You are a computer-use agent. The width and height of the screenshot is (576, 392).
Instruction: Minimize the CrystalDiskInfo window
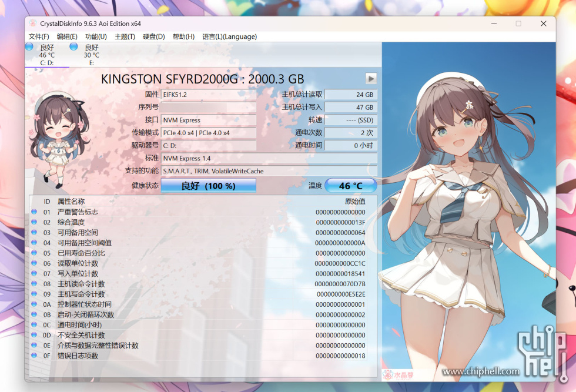(494, 24)
